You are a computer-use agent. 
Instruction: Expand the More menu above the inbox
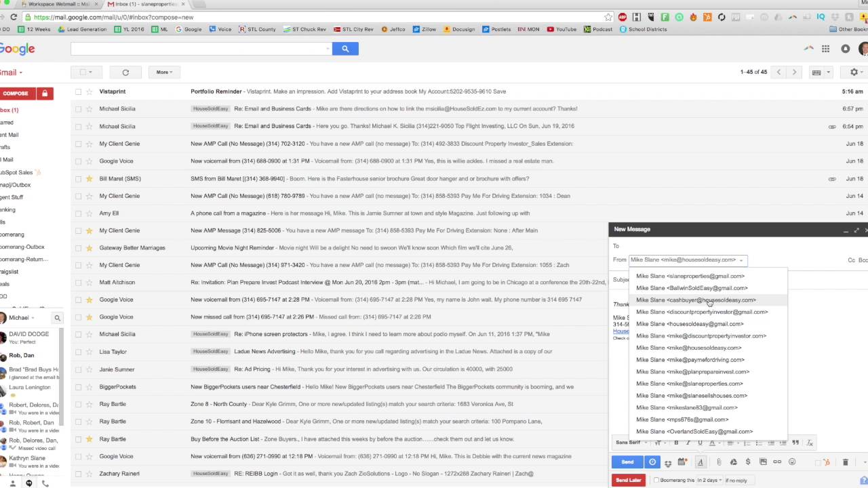click(163, 72)
